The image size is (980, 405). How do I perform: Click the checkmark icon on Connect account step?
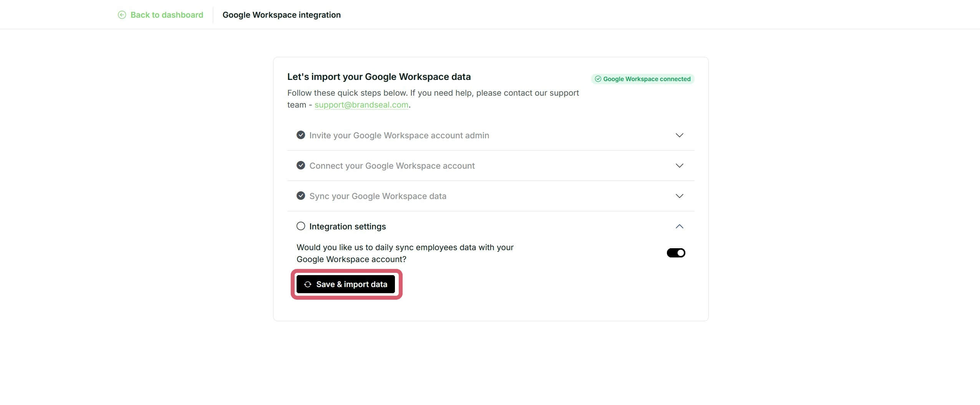pyautogui.click(x=300, y=166)
